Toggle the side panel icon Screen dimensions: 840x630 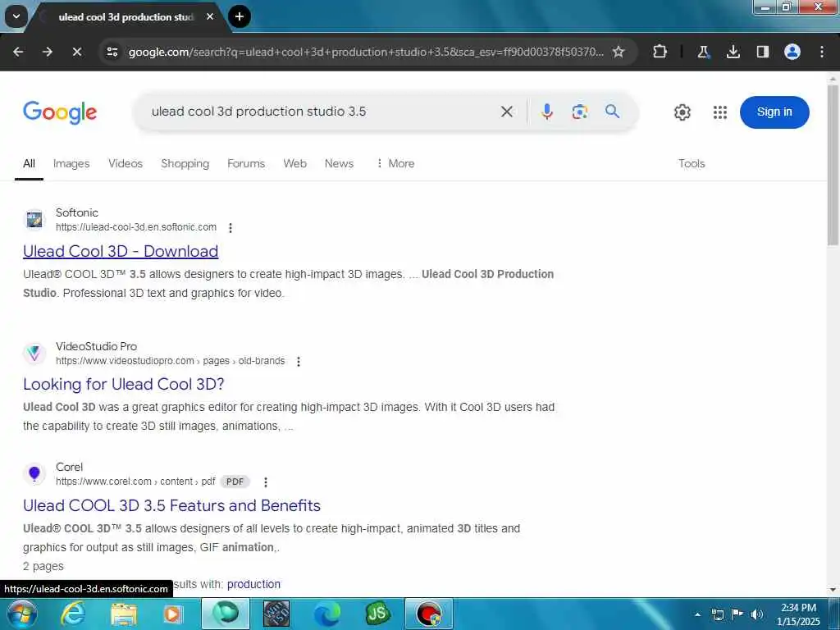pyautogui.click(x=763, y=52)
